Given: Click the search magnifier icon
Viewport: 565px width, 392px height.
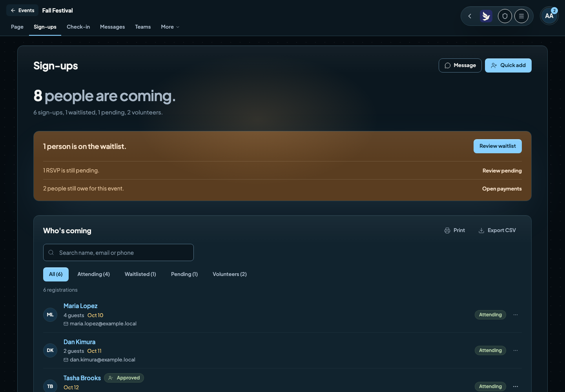Looking at the screenshot, I should 51,252.
